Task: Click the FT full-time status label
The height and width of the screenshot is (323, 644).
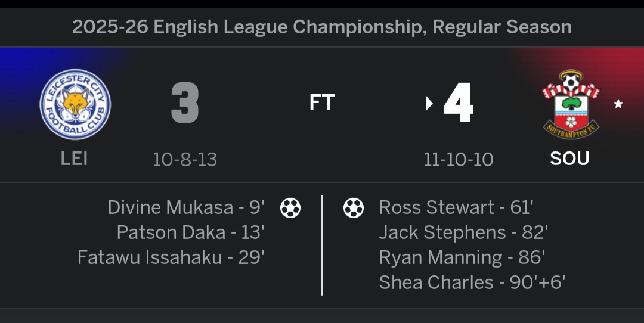Action: [x=322, y=103]
